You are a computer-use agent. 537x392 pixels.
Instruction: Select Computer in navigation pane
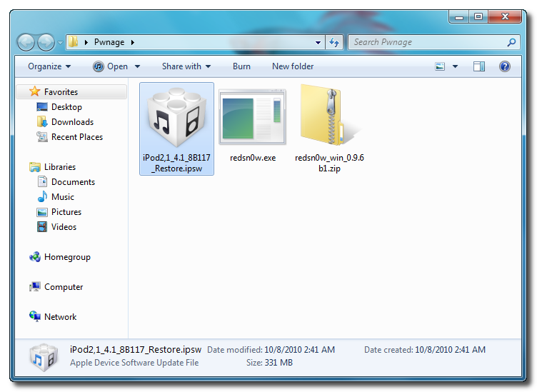(64, 287)
